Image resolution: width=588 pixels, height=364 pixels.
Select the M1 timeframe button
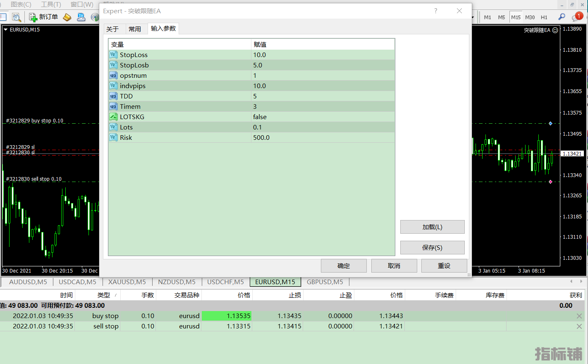click(488, 17)
